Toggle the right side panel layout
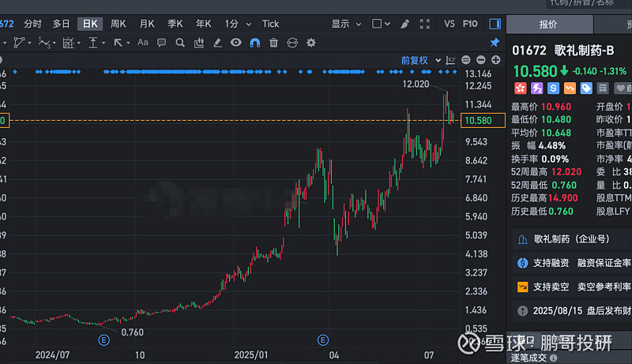Viewport: 632px width, 364px height. (495, 24)
